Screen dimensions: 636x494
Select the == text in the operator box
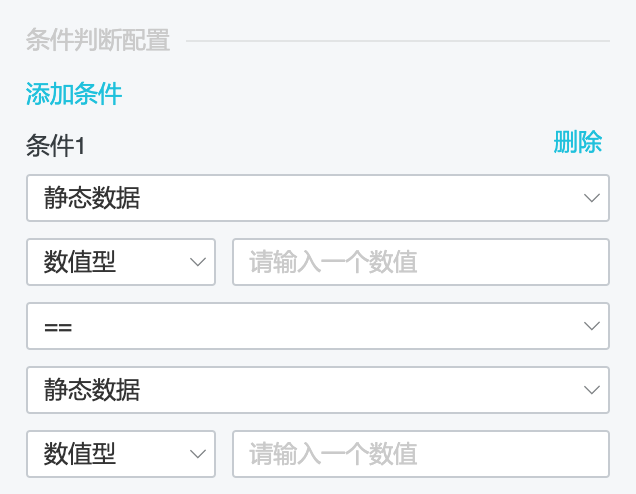point(58,327)
